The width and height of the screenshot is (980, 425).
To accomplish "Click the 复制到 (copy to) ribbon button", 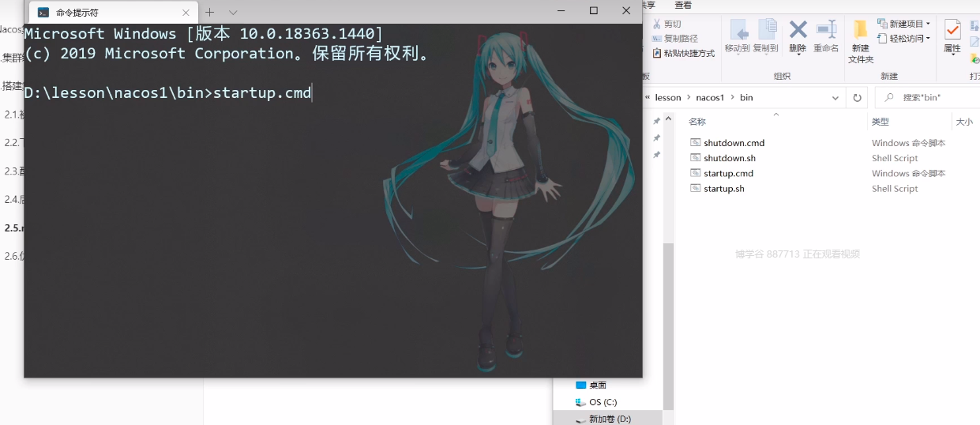I will (x=765, y=36).
